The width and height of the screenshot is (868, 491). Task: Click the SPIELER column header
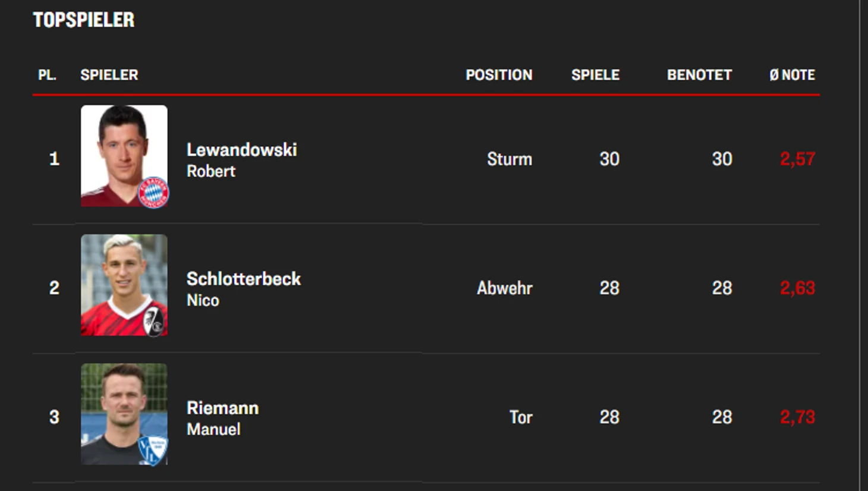[109, 75]
